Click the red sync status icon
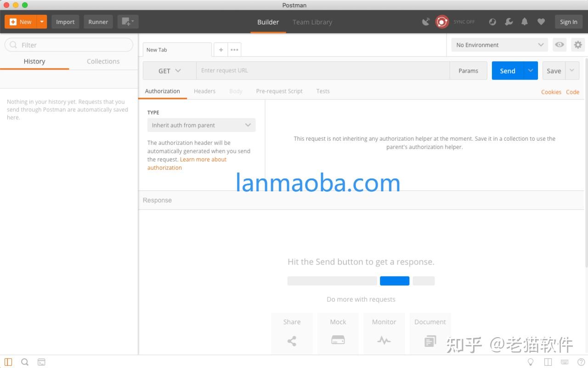This screenshot has width=588, height=368. coord(441,22)
